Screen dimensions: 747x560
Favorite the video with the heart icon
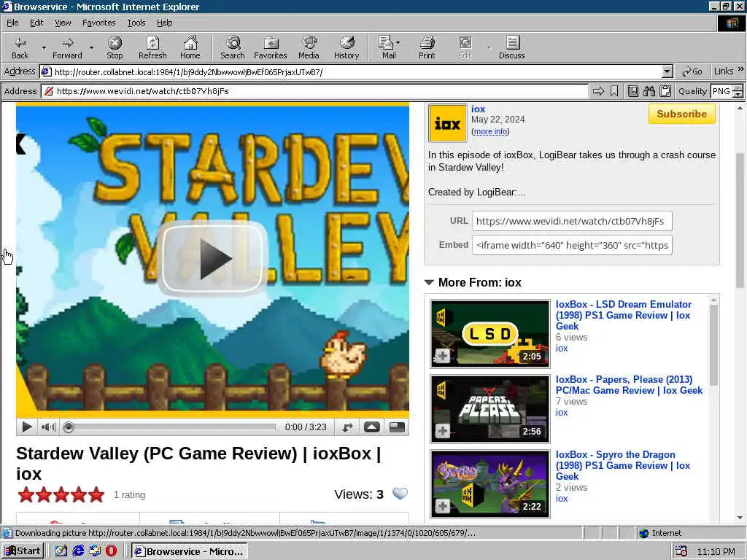(x=400, y=494)
